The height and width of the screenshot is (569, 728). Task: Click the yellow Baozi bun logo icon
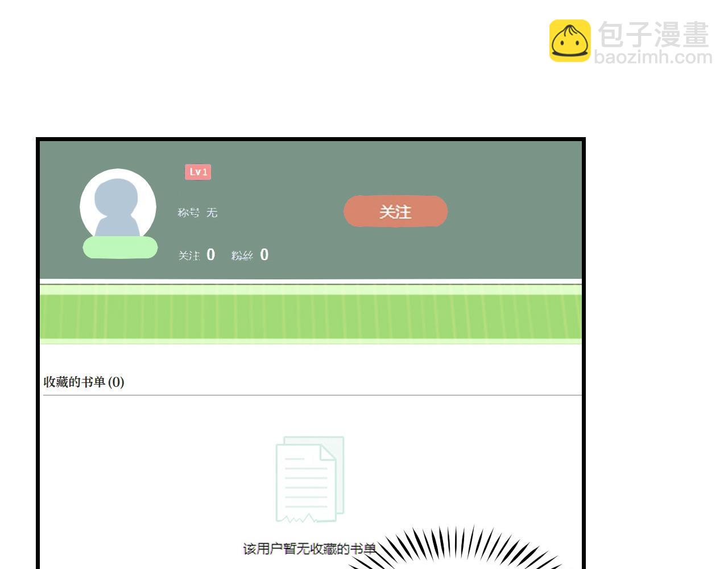click(x=569, y=40)
